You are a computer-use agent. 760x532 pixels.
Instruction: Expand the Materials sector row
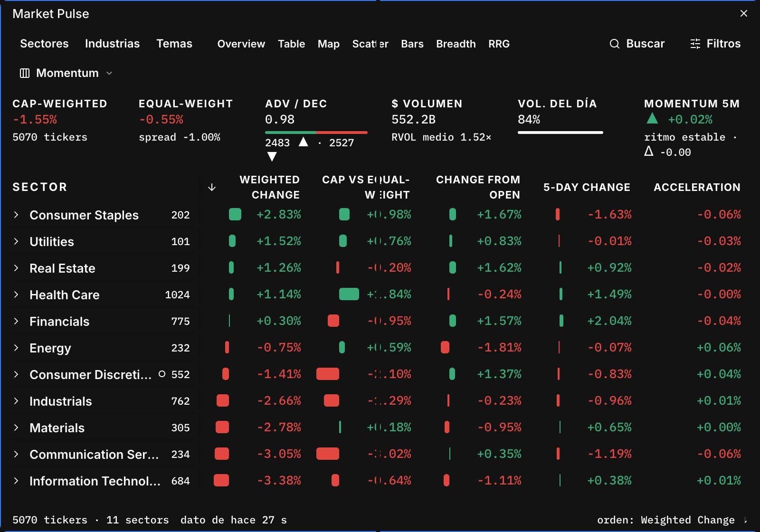point(16,427)
